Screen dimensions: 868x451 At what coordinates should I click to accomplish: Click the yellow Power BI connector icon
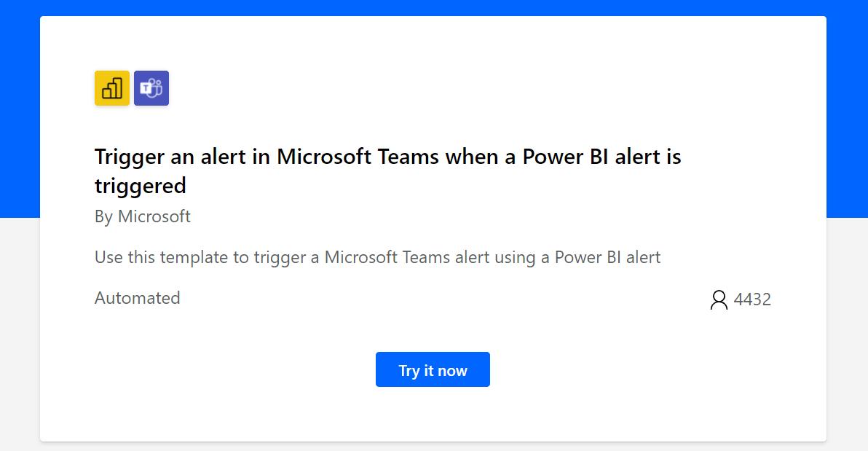pyautogui.click(x=112, y=88)
